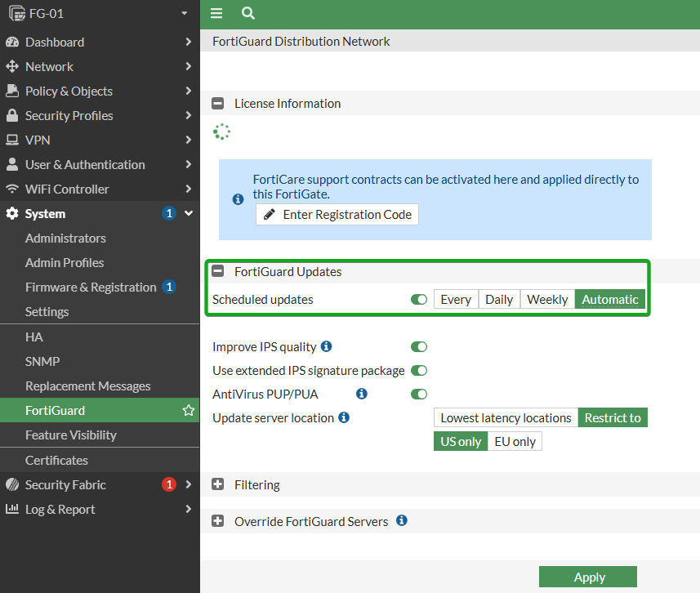Toggle Use extended IPS signature package
Screen dimensions: 700x593
pyautogui.click(x=419, y=370)
